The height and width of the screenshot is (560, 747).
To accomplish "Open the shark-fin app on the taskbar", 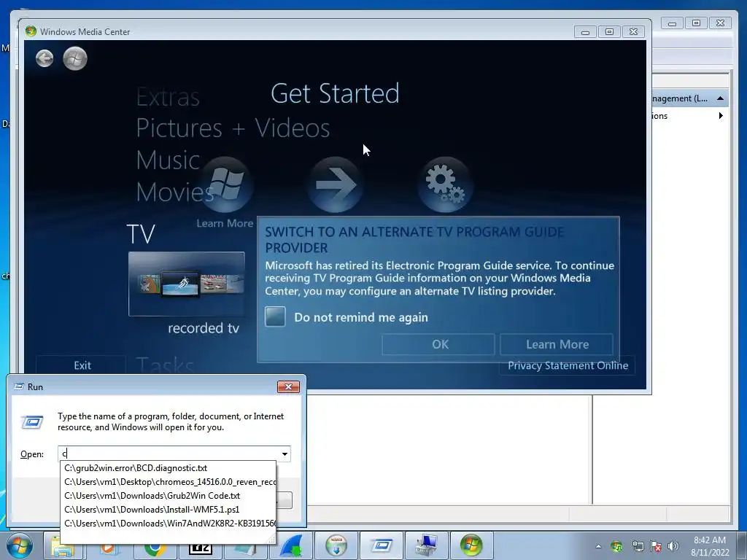I will coord(291,545).
